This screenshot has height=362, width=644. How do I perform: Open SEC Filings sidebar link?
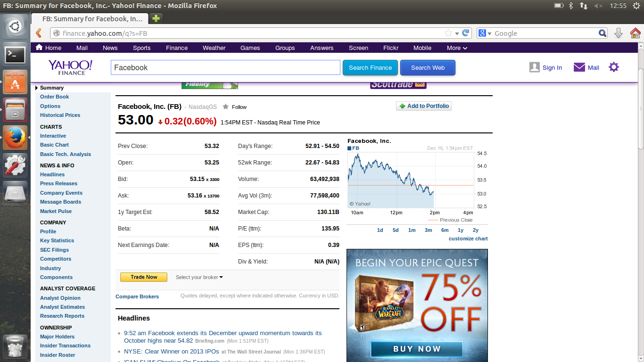(54, 250)
